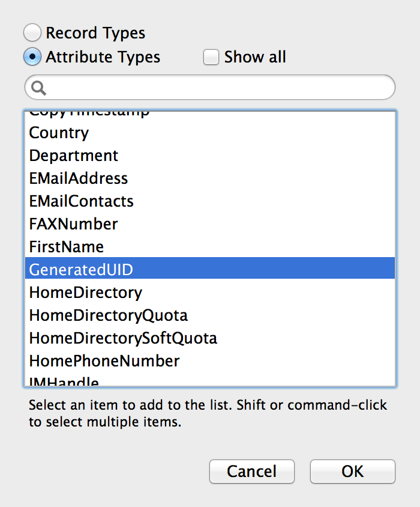420x507 pixels.
Task: Select HomeDirectorySoftQuota entry
Action: (210, 338)
